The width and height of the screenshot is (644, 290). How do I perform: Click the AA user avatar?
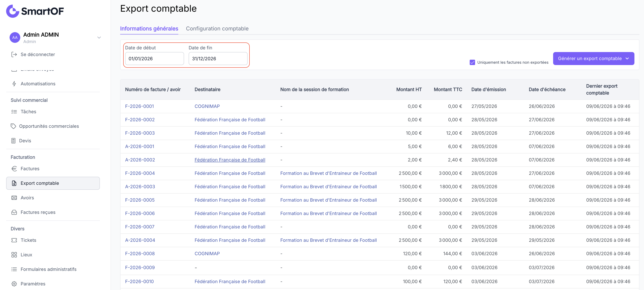(x=15, y=37)
